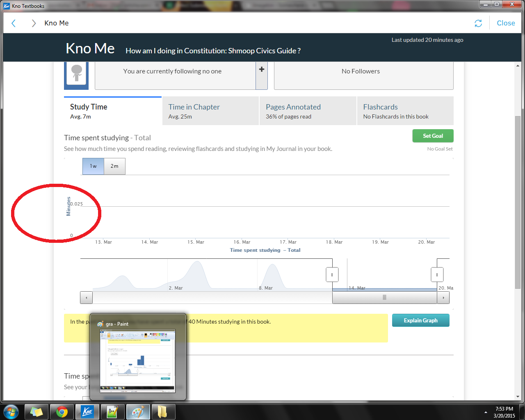Open the Study Time tab

[x=113, y=111]
